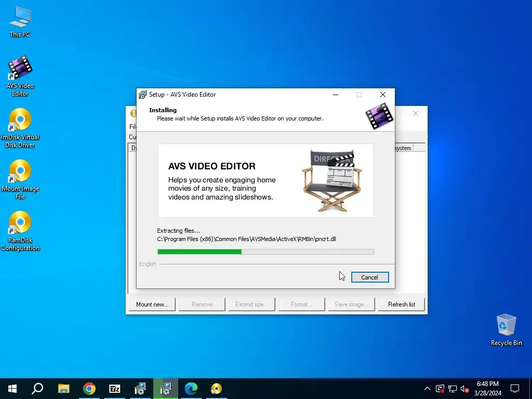
Task: Click the 'AVS VIDEO EDITOR' banner title
Action: (212, 166)
